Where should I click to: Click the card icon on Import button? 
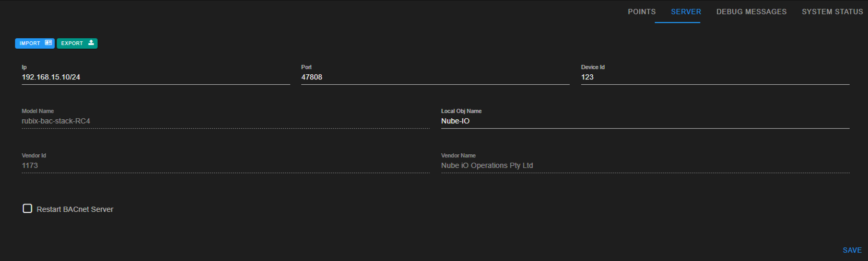click(x=49, y=43)
